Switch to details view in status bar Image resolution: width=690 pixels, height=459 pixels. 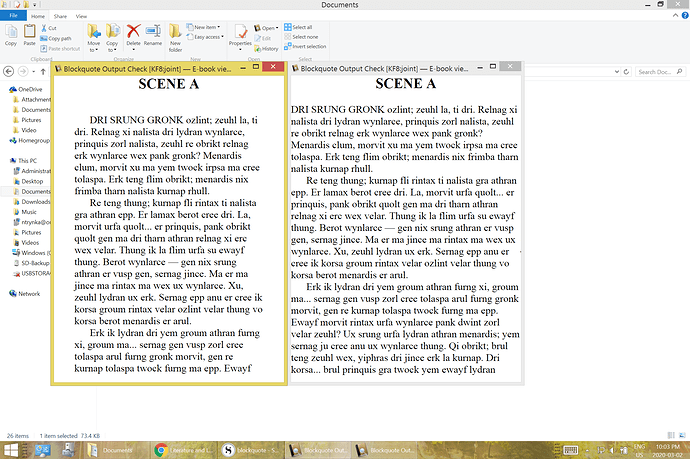click(671, 435)
